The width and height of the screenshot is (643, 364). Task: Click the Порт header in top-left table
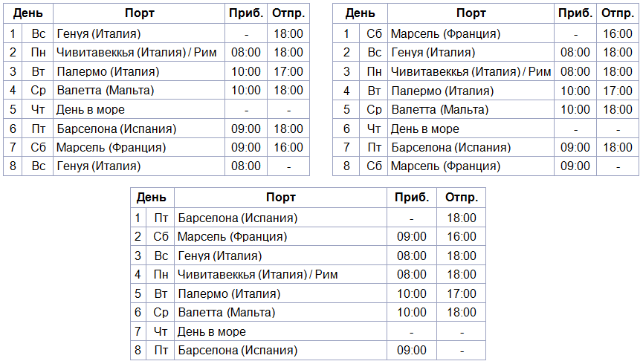(140, 13)
